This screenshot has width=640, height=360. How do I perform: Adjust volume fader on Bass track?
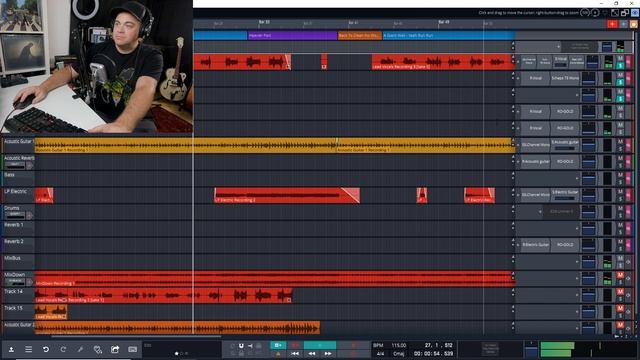pyautogui.click(x=589, y=178)
